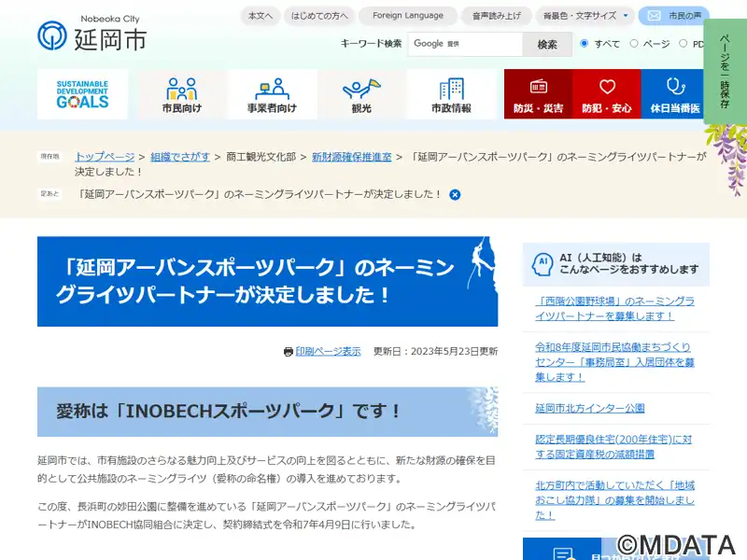Remove the footprint history entry with X icon
Image resolution: width=747 pixels, height=560 pixels.
[455, 194]
